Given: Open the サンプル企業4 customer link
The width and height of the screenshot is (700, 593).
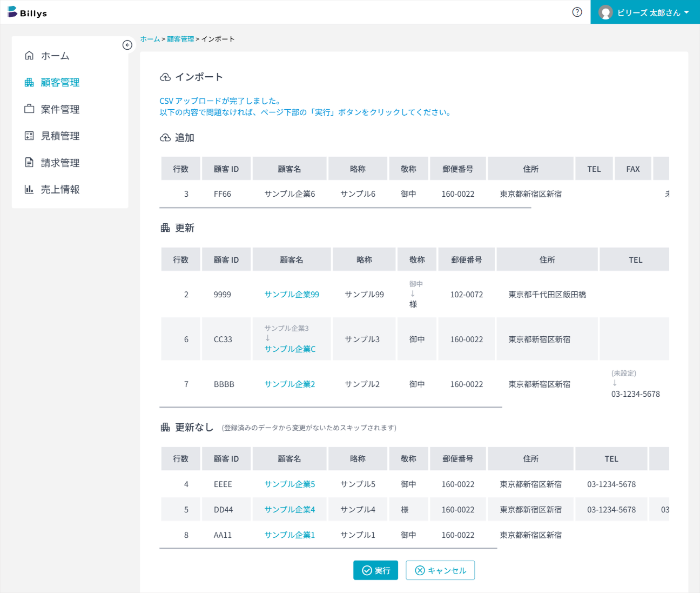Looking at the screenshot, I should click(x=290, y=510).
